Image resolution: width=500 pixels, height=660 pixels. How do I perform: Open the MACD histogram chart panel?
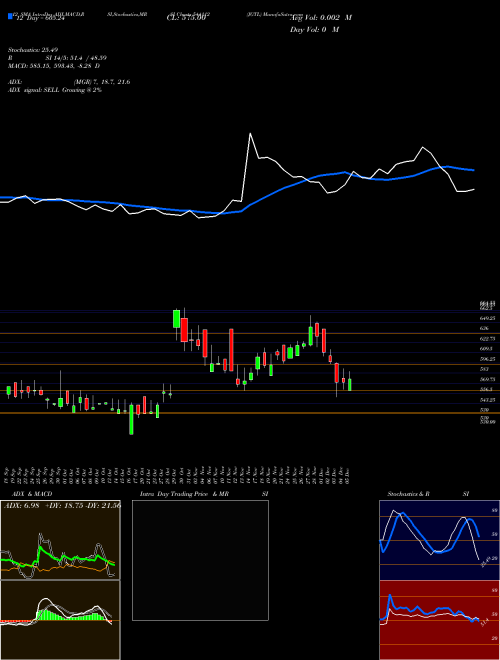coord(60,620)
